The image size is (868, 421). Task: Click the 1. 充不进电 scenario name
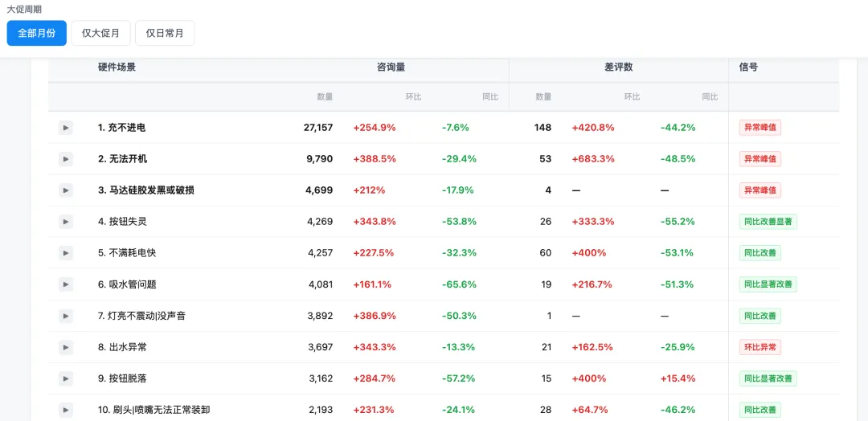tap(122, 128)
